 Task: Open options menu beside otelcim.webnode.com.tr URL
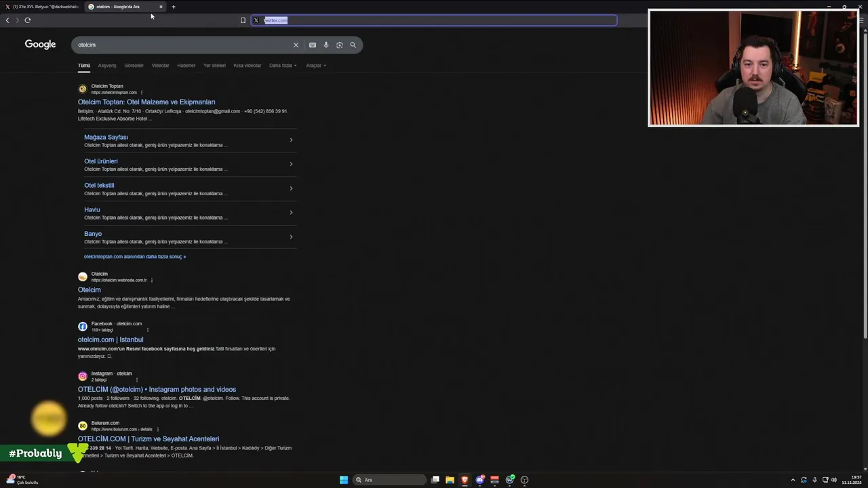pos(152,280)
